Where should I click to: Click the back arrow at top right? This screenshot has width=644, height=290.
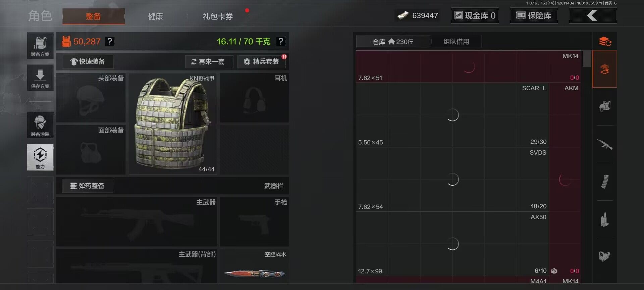[x=593, y=15]
